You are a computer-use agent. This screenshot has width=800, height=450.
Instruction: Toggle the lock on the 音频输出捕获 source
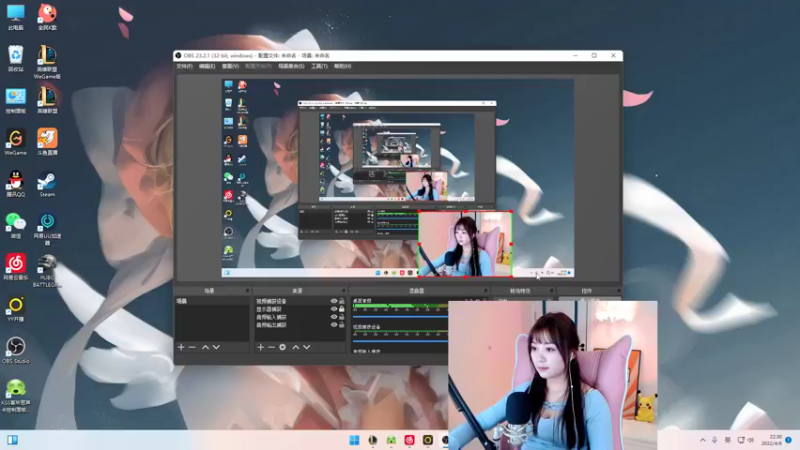pyautogui.click(x=341, y=324)
